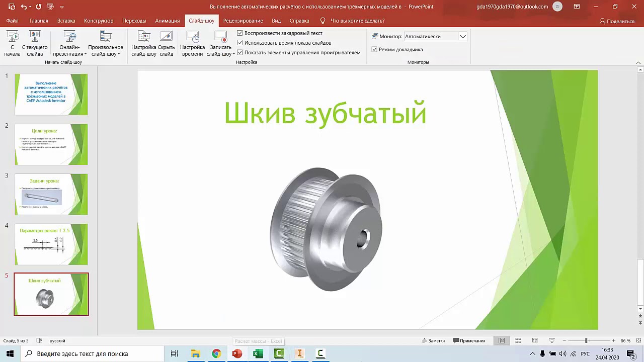This screenshot has width=644, height=362.
Task: Toggle Использовать время показа слайдов checkbox
Action: pyautogui.click(x=240, y=43)
